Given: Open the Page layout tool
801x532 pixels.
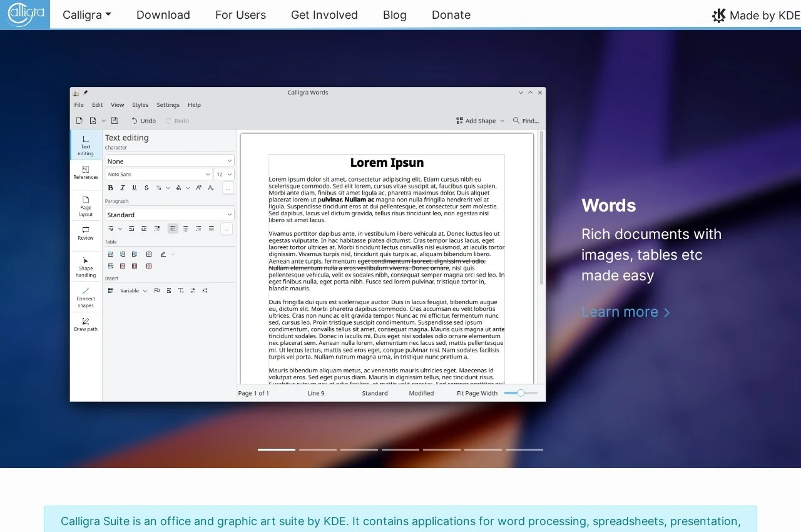Looking at the screenshot, I should point(86,207).
